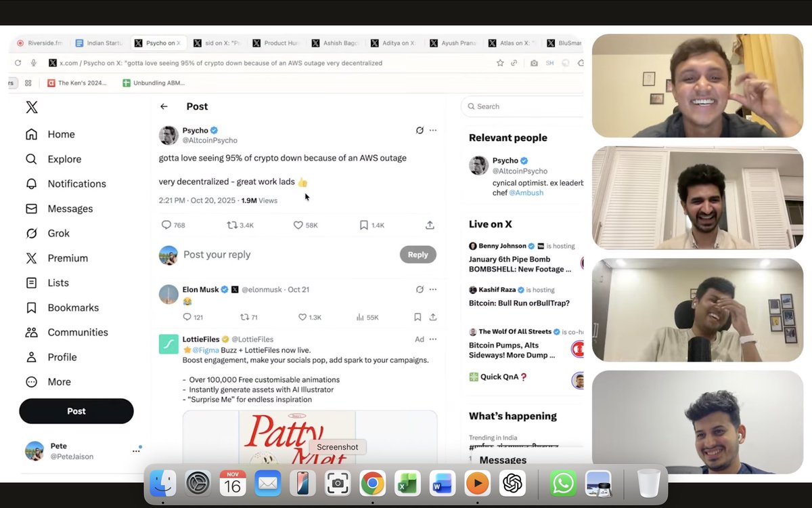Viewport: 812px width, 508px height.
Task: Reply to Elon Musk's comment with 121
Action: pyautogui.click(x=193, y=317)
